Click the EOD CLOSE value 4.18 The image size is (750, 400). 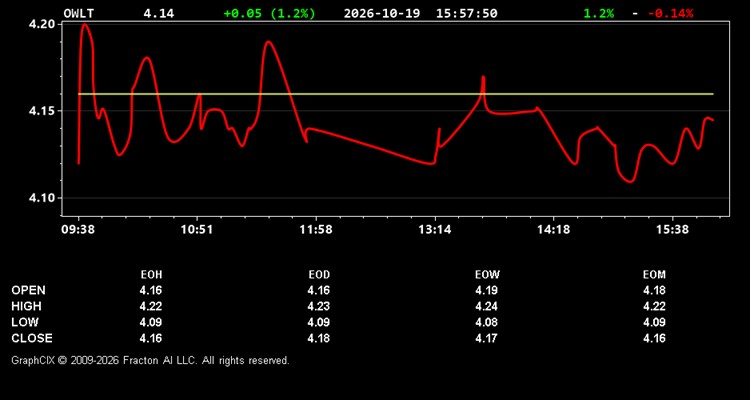click(x=319, y=338)
